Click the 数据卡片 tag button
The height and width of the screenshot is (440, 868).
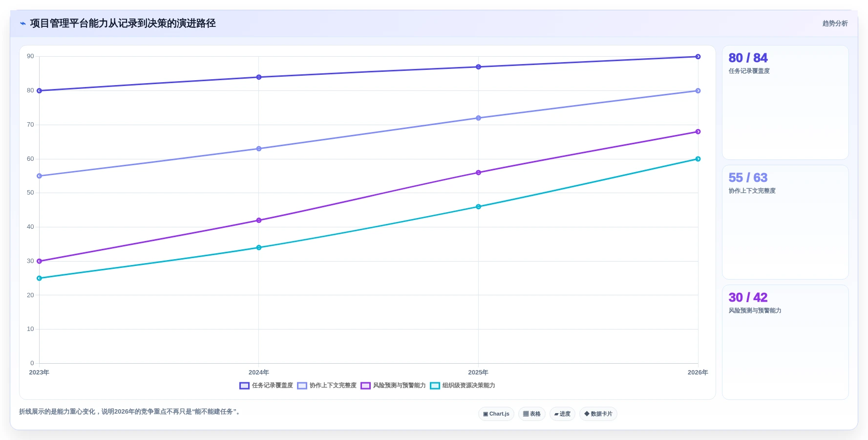pos(598,414)
